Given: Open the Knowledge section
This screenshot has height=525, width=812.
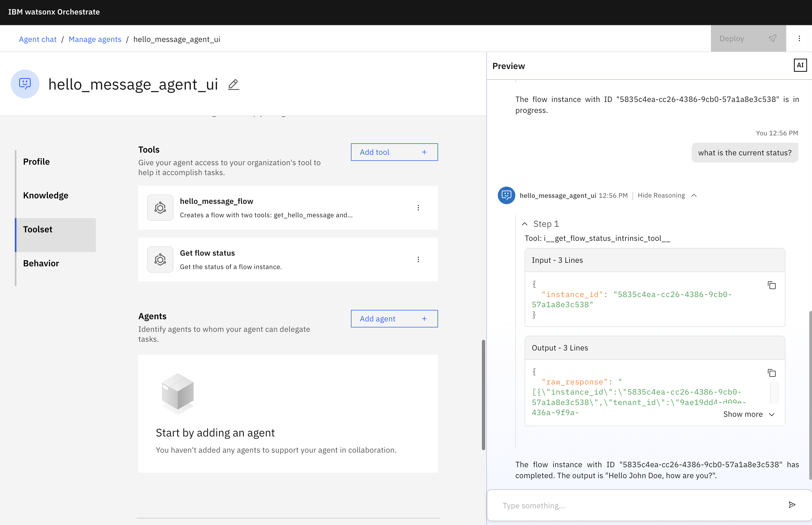Looking at the screenshot, I should pyautogui.click(x=46, y=195).
